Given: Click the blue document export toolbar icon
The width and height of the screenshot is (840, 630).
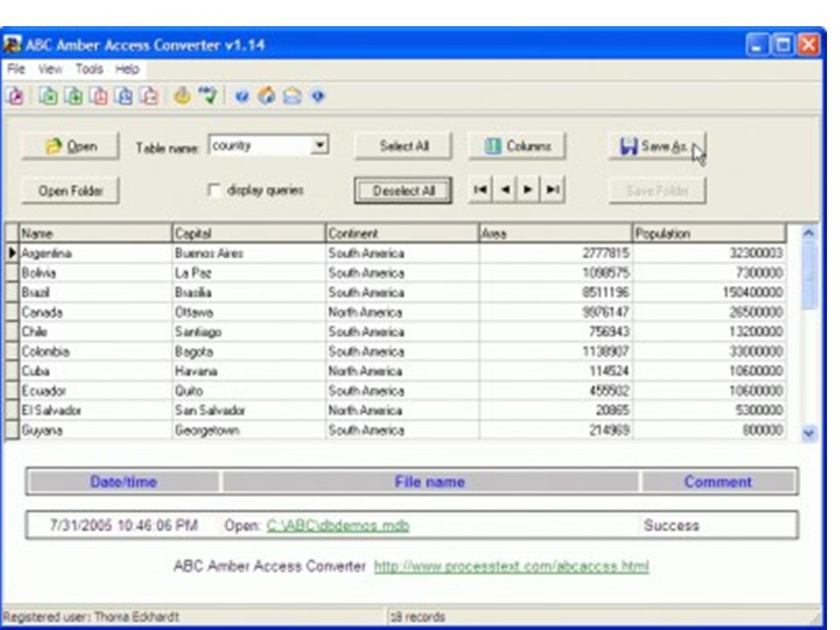Looking at the screenshot, I should pos(124,96).
